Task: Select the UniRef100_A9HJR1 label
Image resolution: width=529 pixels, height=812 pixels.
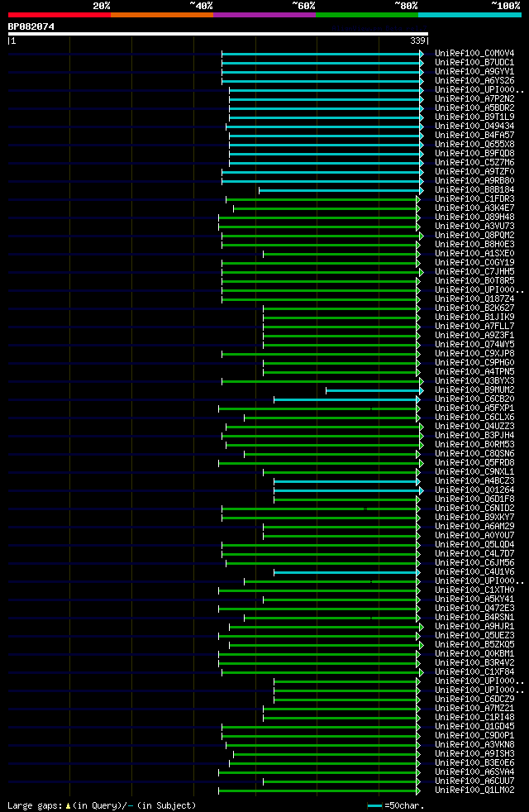Action: coord(474,627)
